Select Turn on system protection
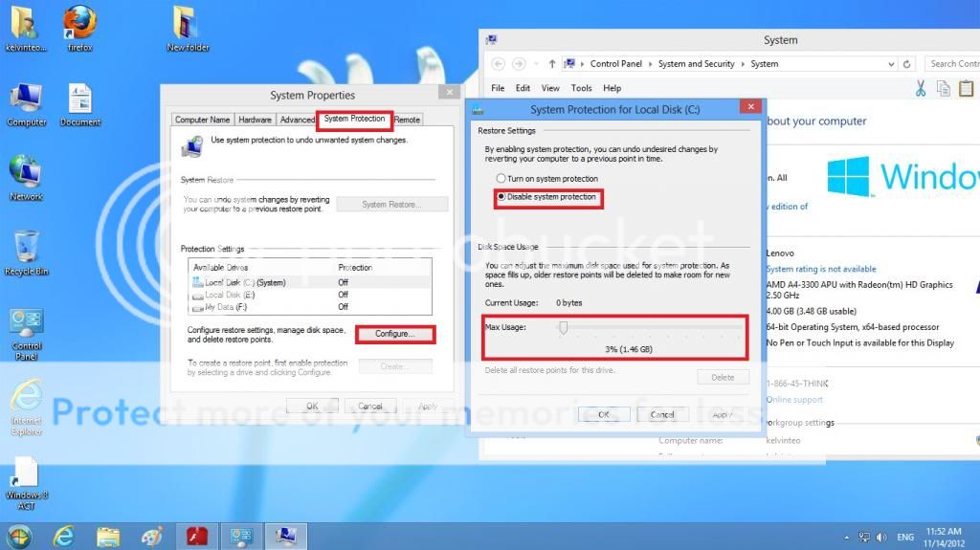 click(501, 179)
